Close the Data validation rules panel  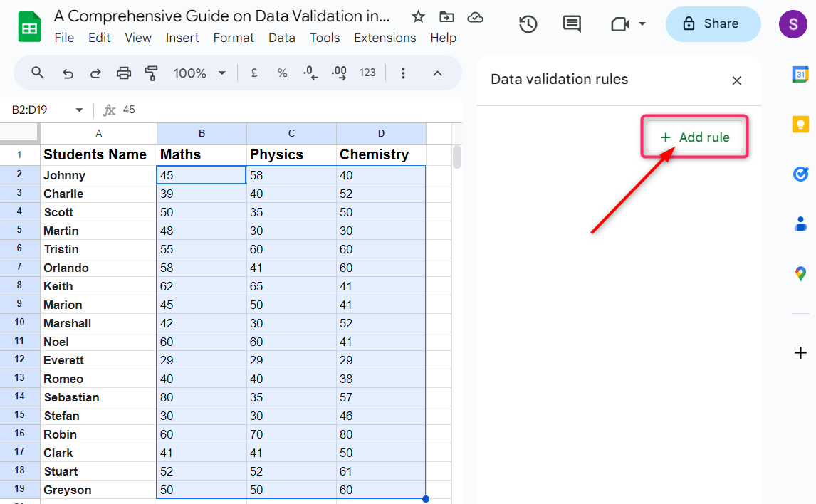click(x=737, y=80)
